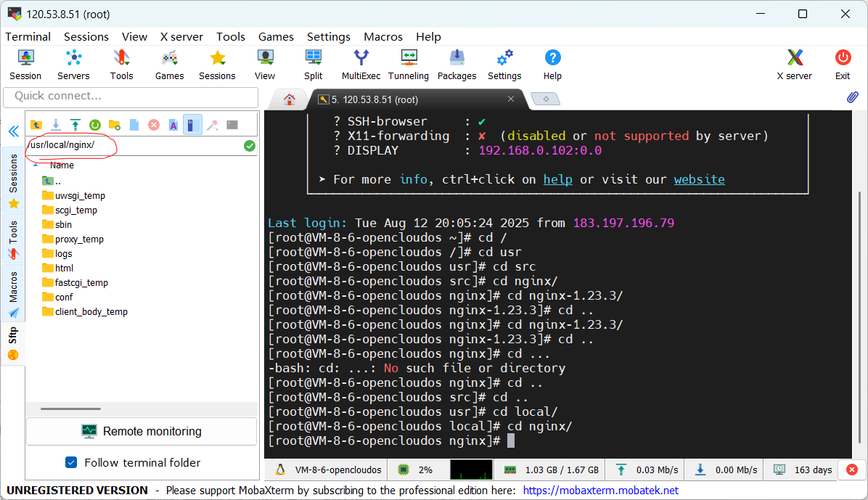Click the ASCII transfer mode icon
Screen dimensions: 868x500
pos(173,125)
